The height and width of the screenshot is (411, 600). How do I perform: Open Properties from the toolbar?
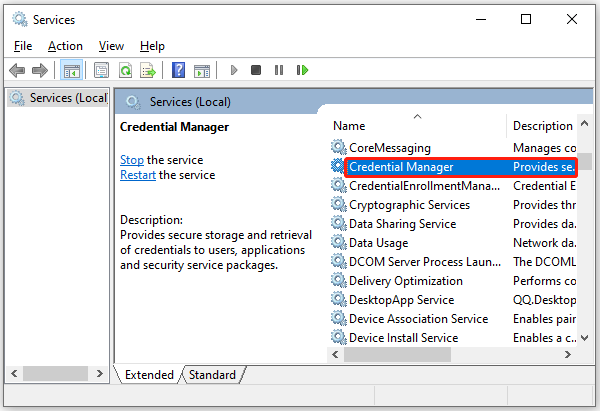pos(101,70)
